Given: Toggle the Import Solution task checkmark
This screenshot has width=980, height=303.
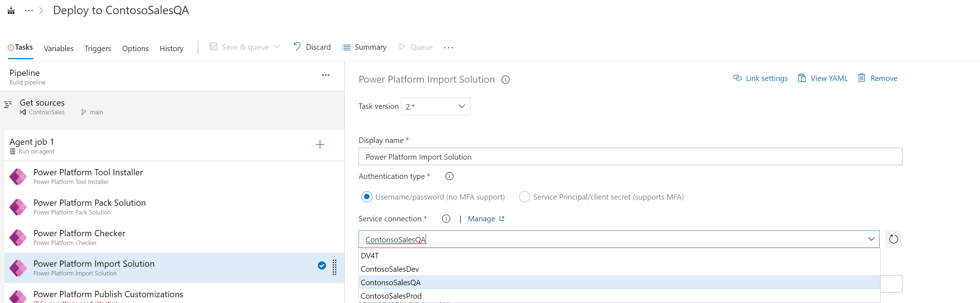Looking at the screenshot, I should coord(322,266).
